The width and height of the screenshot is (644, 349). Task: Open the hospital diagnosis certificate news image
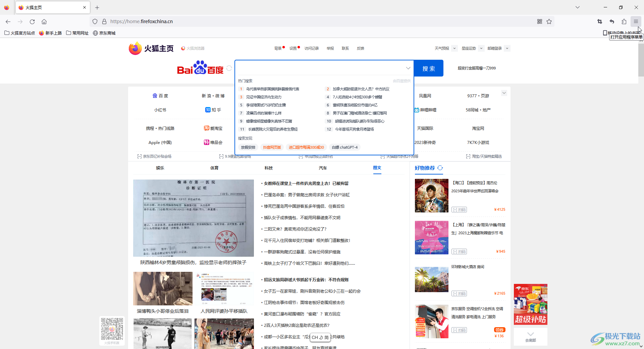coord(193,218)
